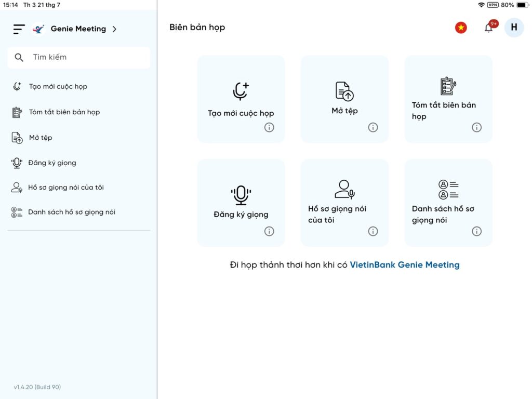Open the Mở tệp upload card
The height and width of the screenshot is (399, 532).
click(x=345, y=99)
